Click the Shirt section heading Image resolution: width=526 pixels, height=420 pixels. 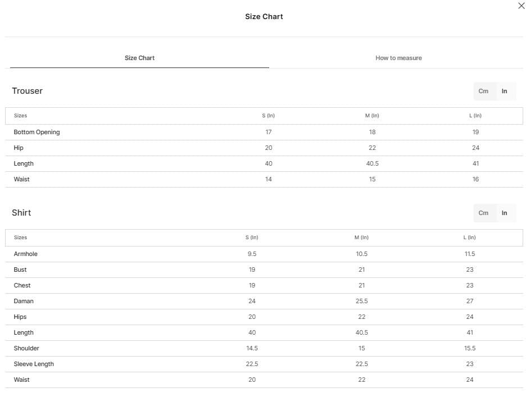tap(21, 213)
